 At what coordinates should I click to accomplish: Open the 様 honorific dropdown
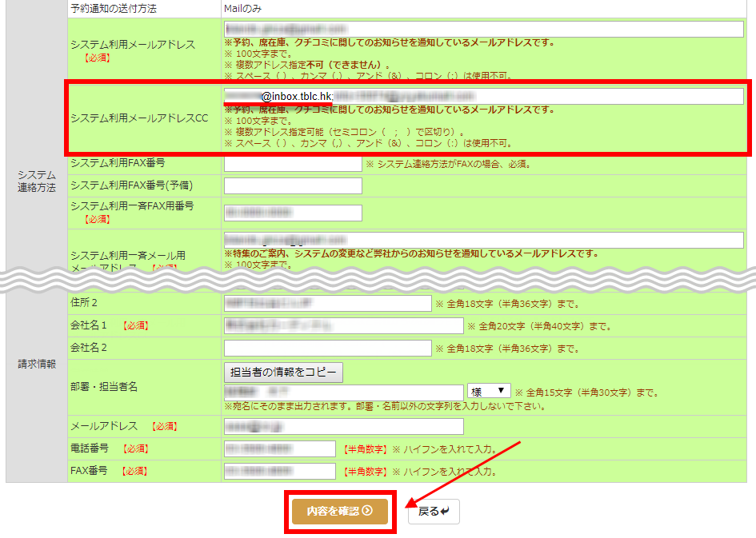pyautogui.click(x=489, y=392)
